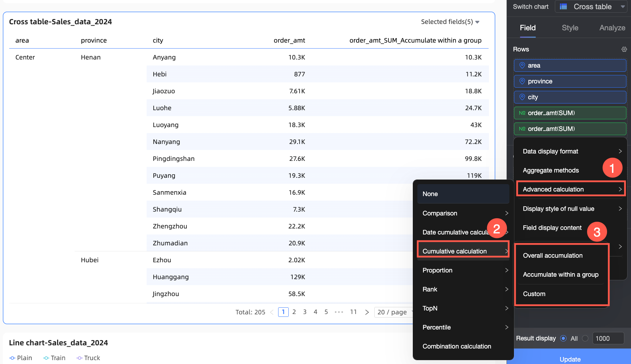Click the province column header
Screen dimensions: 631x364
click(x=94, y=40)
